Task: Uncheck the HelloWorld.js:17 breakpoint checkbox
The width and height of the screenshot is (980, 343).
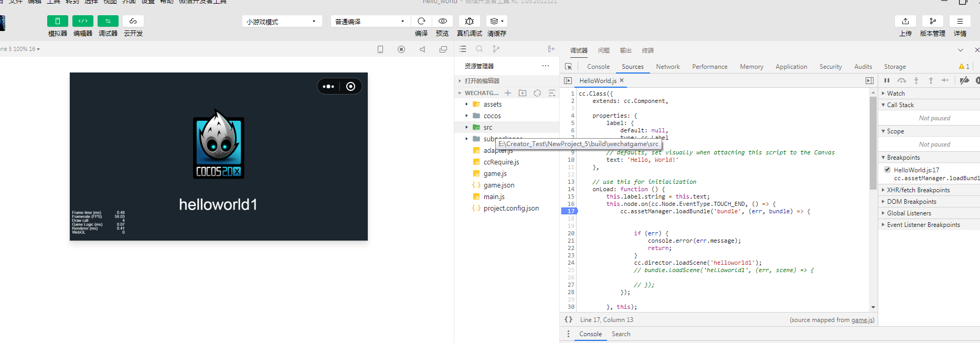Action: (x=887, y=170)
